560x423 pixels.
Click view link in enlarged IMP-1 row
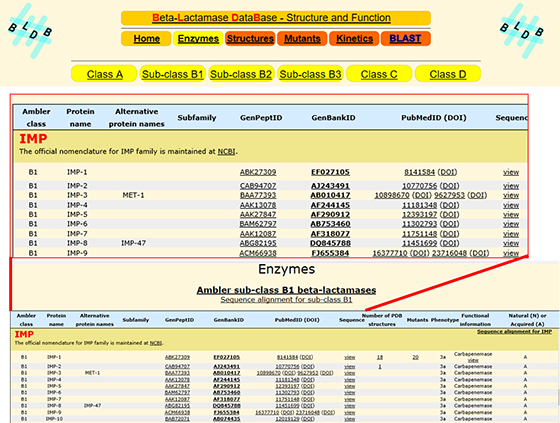point(511,172)
